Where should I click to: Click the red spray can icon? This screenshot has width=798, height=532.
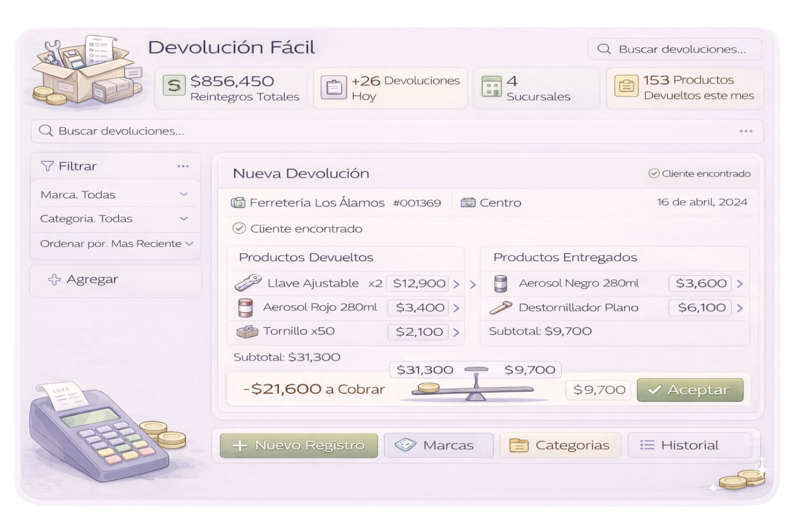click(x=245, y=308)
